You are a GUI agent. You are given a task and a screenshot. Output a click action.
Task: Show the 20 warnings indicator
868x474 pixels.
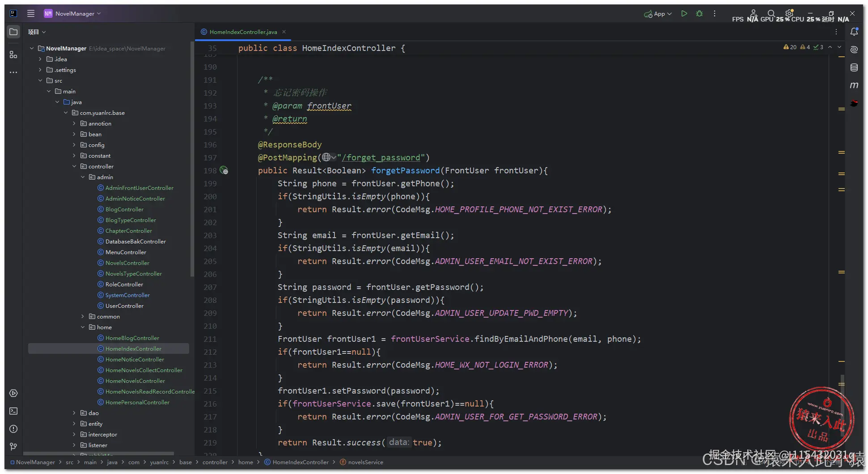[790, 47]
